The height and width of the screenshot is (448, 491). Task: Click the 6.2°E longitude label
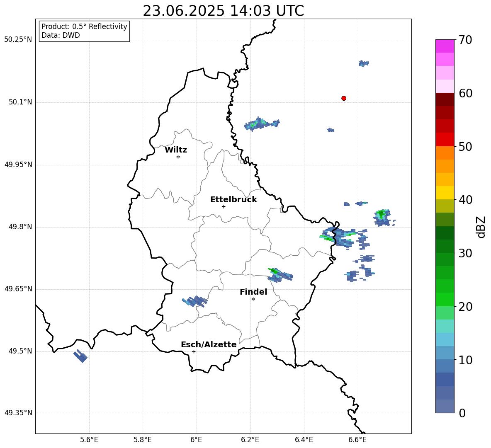tap(250, 440)
